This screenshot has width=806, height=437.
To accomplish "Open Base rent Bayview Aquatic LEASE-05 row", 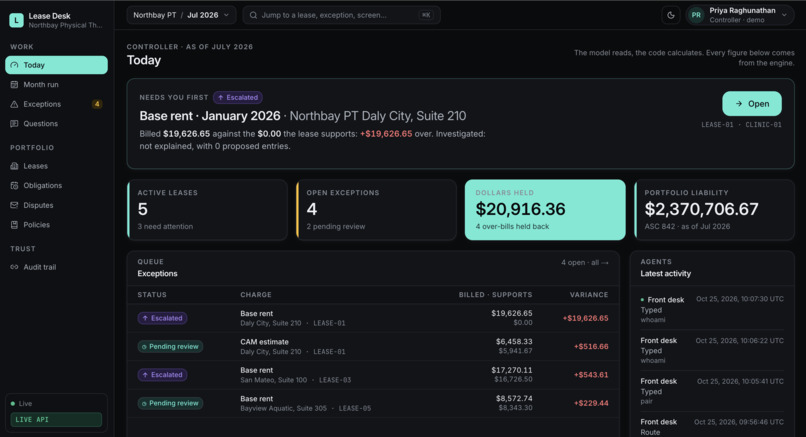I will pyautogui.click(x=373, y=403).
